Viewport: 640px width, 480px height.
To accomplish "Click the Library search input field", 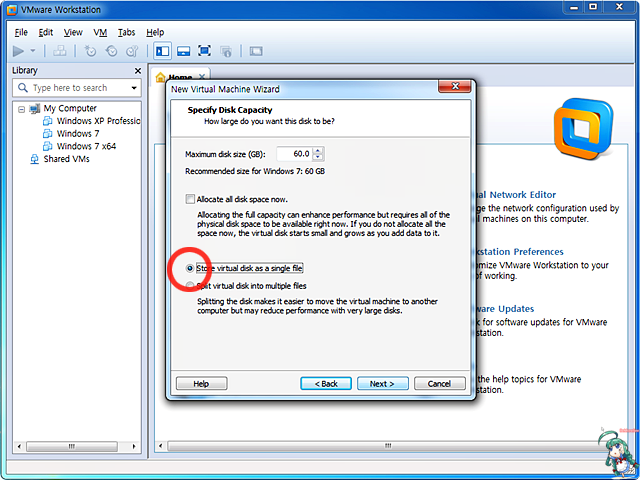I will [x=77, y=88].
